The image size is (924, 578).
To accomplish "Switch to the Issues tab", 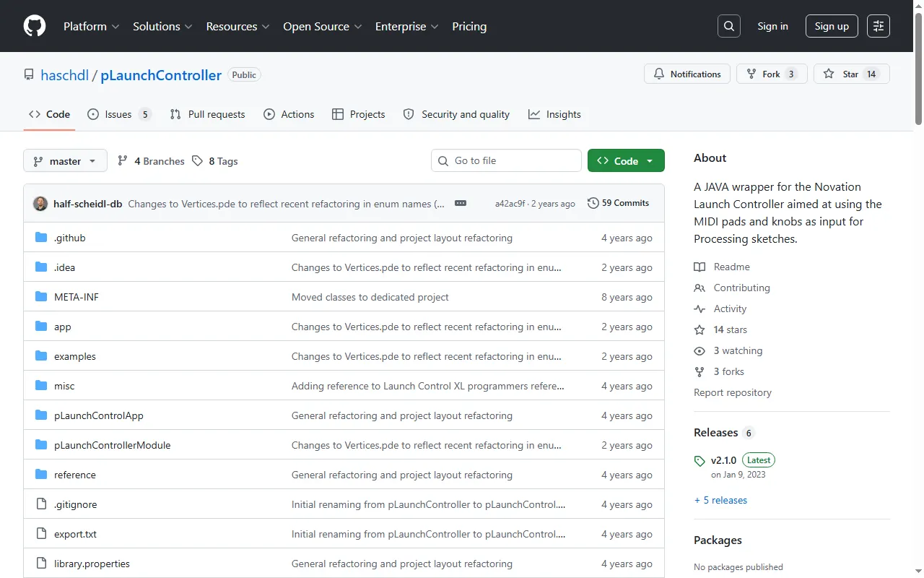I will click(x=119, y=114).
